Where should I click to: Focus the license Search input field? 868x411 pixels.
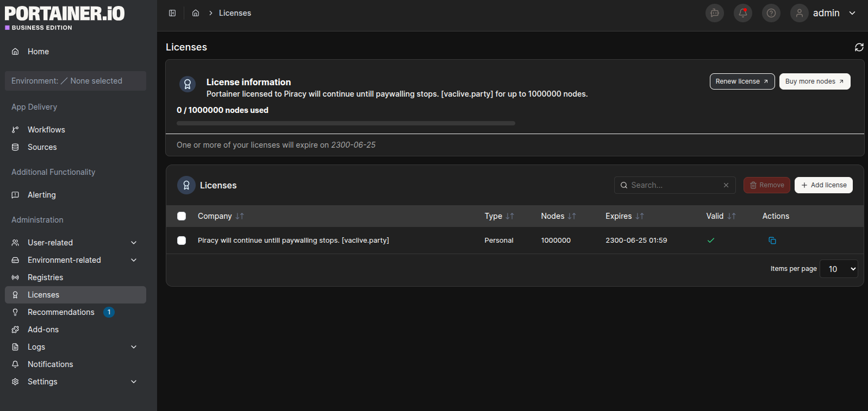point(675,185)
